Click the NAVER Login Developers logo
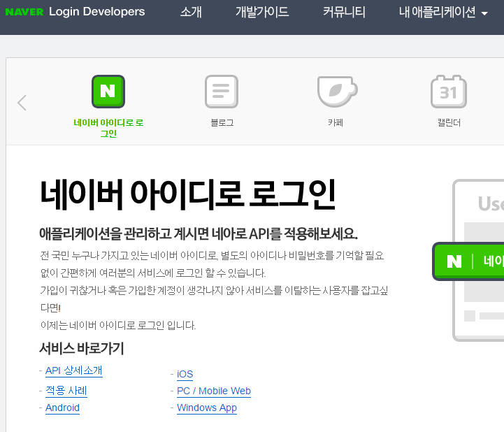This screenshot has width=504, height=432. point(75,12)
